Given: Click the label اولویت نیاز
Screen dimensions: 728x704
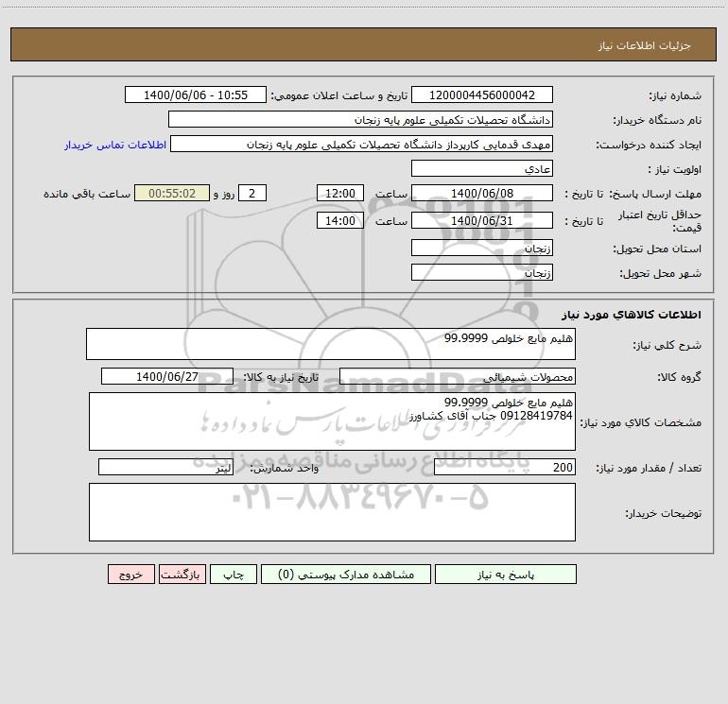Looking at the screenshot, I should tap(675, 169).
